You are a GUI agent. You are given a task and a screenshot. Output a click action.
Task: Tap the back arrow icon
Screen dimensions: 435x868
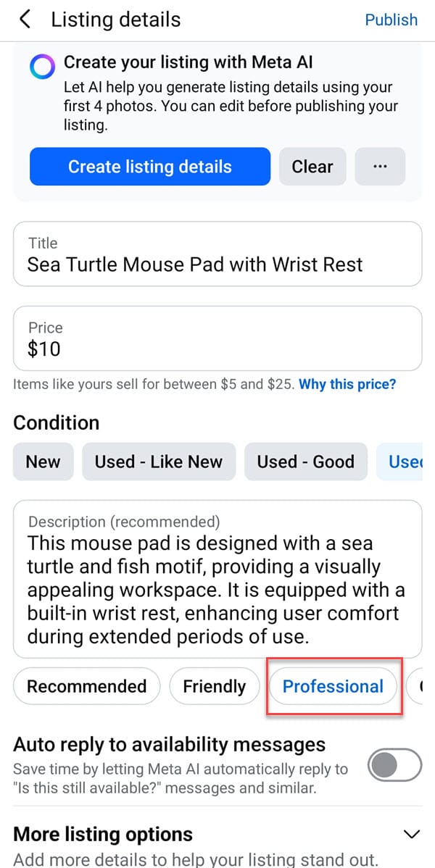(x=25, y=20)
